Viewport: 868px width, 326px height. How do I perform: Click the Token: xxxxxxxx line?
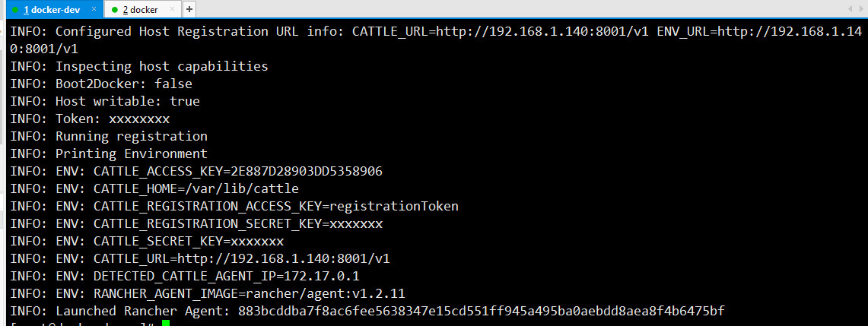[x=91, y=119]
